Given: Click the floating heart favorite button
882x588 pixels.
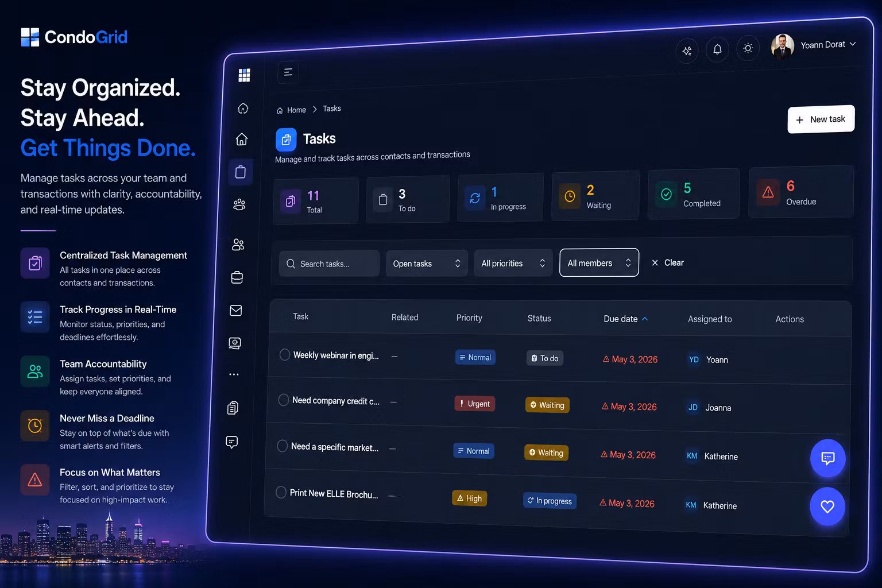Looking at the screenshot, I should click(827, 506).
